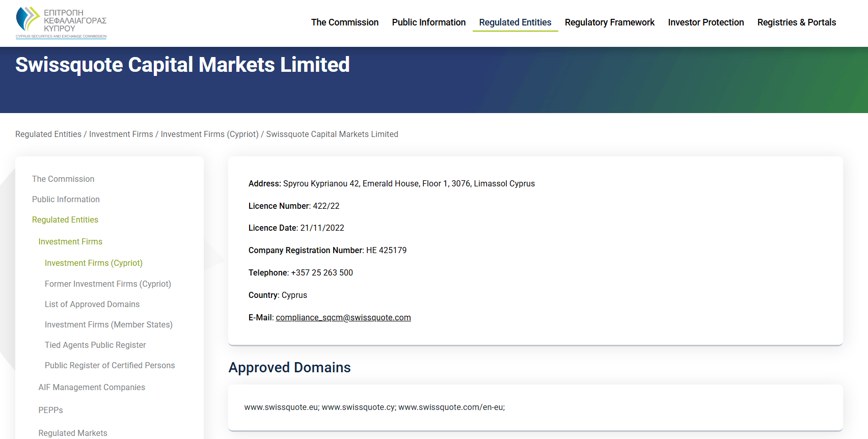
Task: Select The Commission in the sidebar
Action: [63, 179]
